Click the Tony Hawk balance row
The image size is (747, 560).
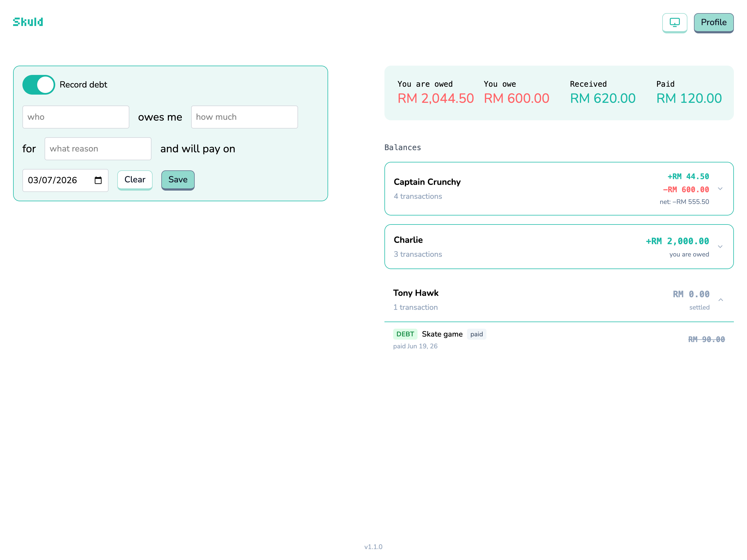tap(559, 300)
